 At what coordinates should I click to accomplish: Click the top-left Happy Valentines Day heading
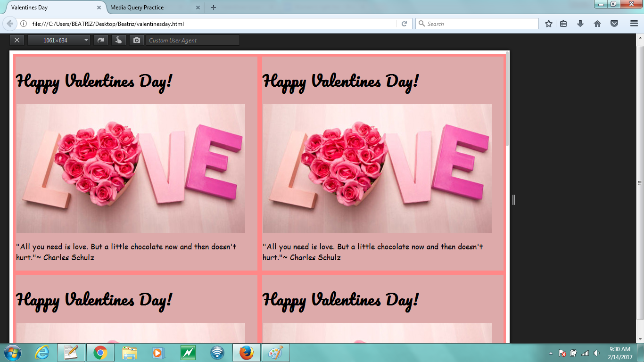click(x=94, y=82)
